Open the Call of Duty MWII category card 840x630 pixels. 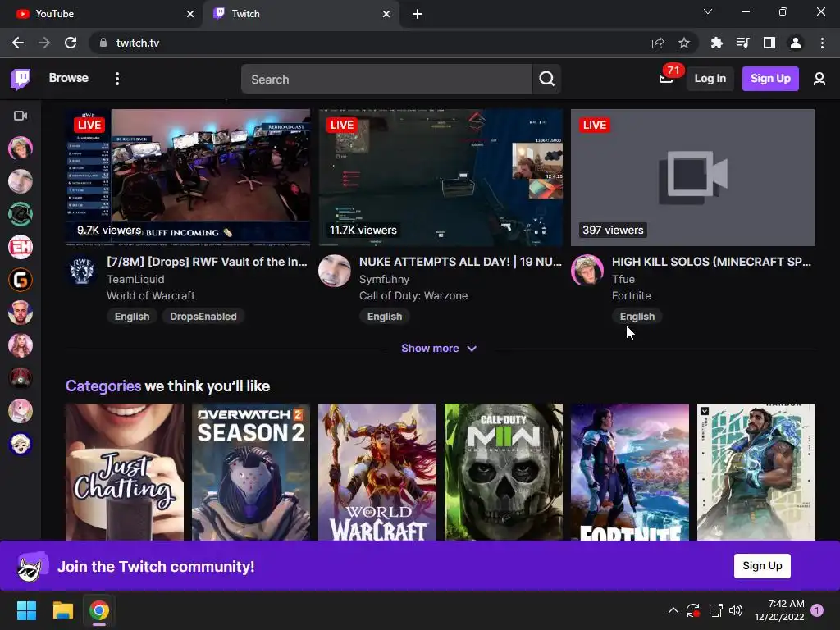point(504,472)
